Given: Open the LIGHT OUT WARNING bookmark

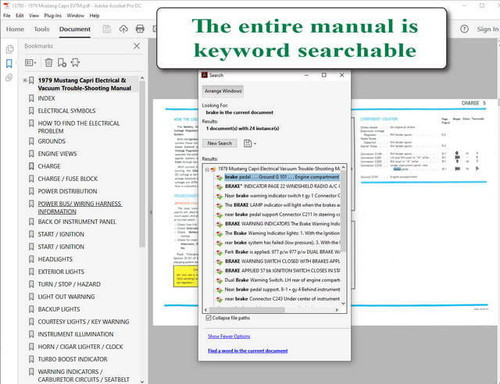Looking at the screenshot, I should pyautogui.click(x=66, y=297).
